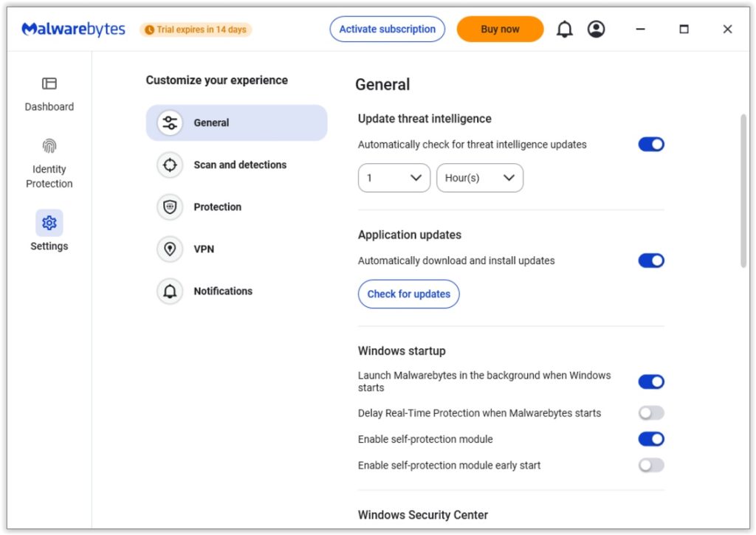Maximize the Malwarebytes window
This screenshot has height=535, width=756.
(684, 30)
